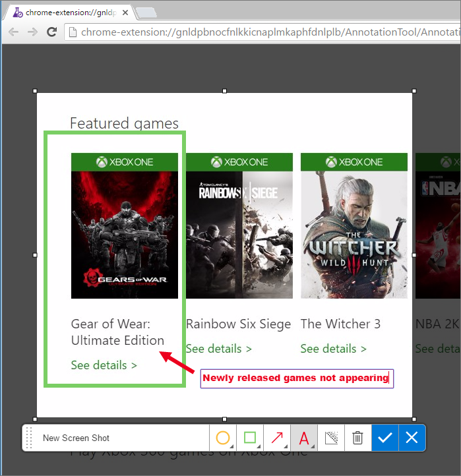Cancel screenshot with the blue X button
The height and width of the screenshot is (476, 461).
pos(412,438)
